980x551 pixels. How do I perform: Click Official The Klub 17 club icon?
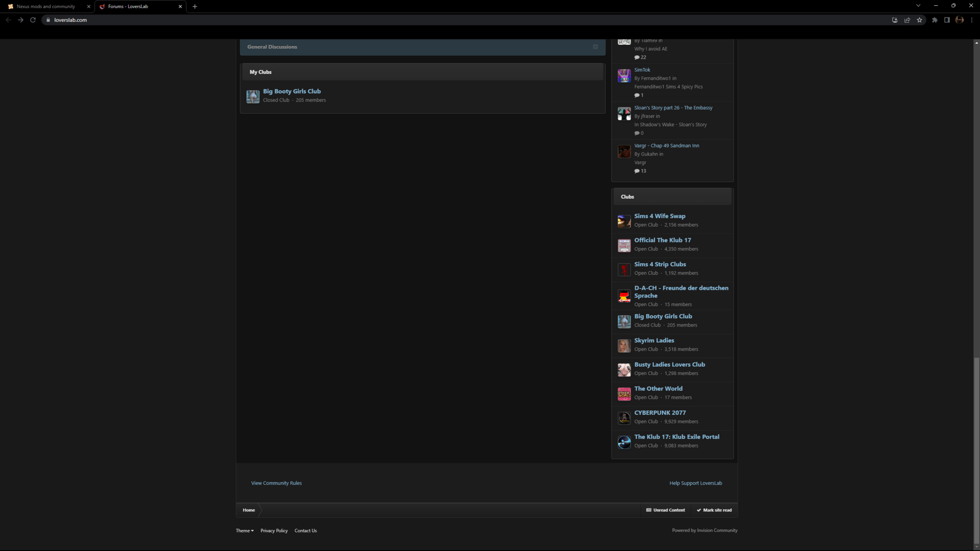pos(624,245)
